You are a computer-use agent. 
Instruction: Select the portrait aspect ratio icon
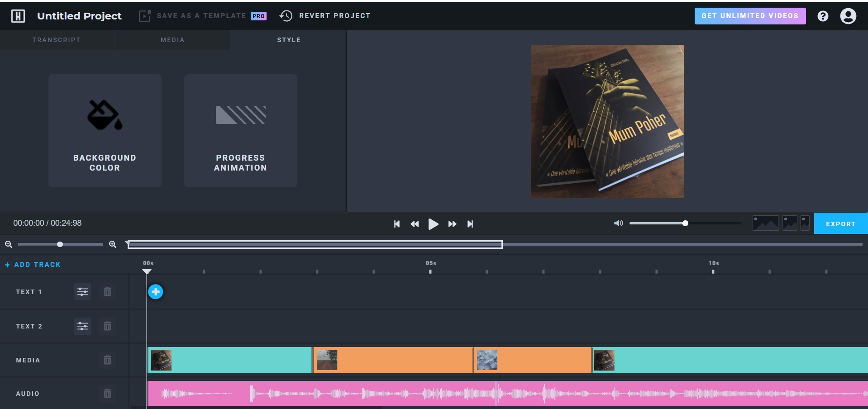point(805,223)
